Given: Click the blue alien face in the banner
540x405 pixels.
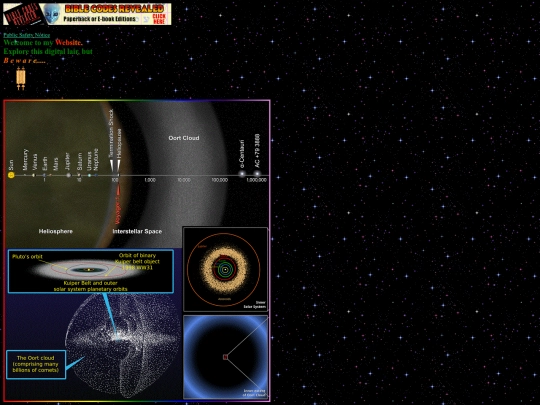Looking at the screenshot, I should coord(52,14).
